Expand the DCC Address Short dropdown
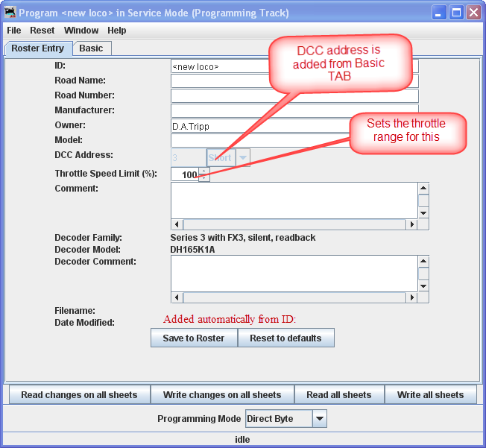The image size is (486, 448). coord(243,157)
